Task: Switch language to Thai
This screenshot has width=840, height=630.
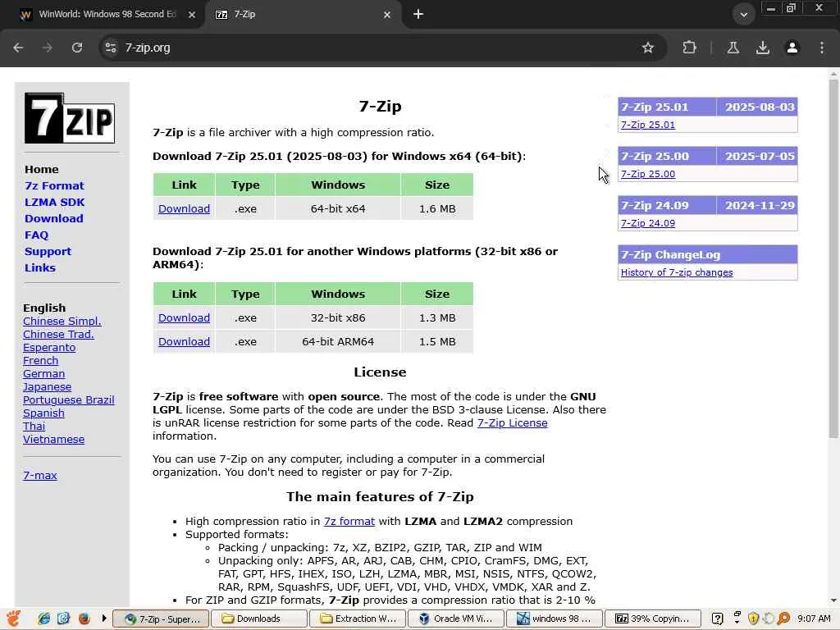Action: [x=34, y=427]
